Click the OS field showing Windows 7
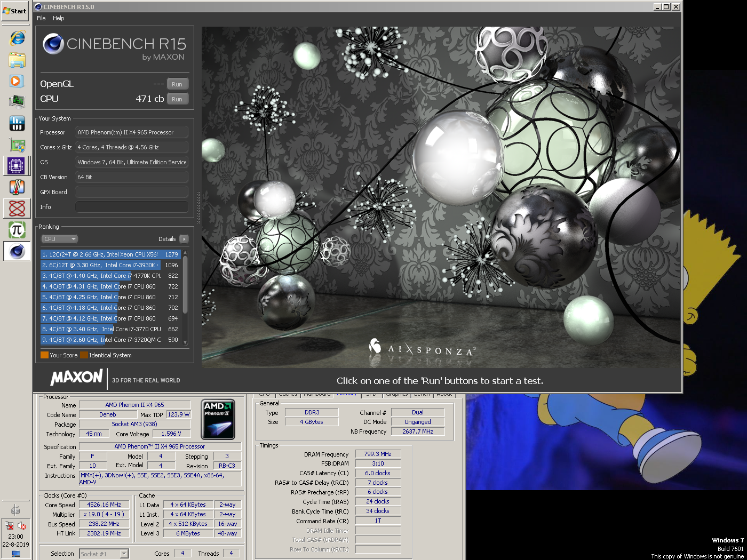This screenshot has height=560, width=747. point(132,162)
